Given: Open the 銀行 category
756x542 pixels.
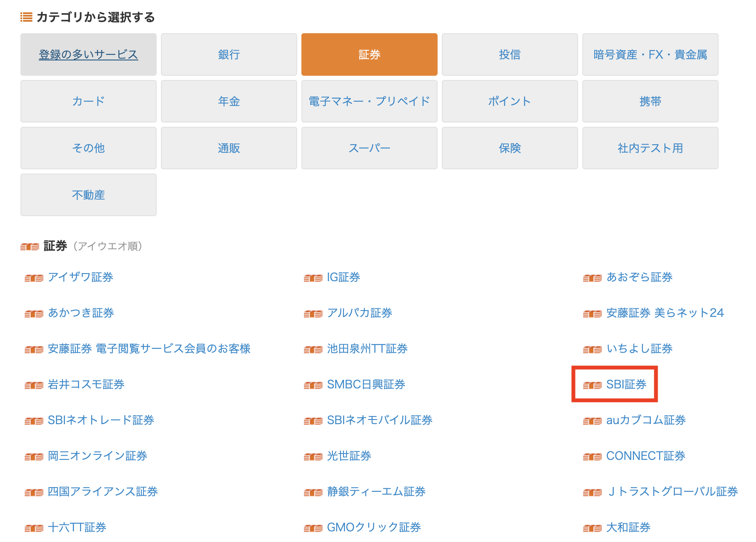Looking at the screenshot, I should (x=229, y=54).
